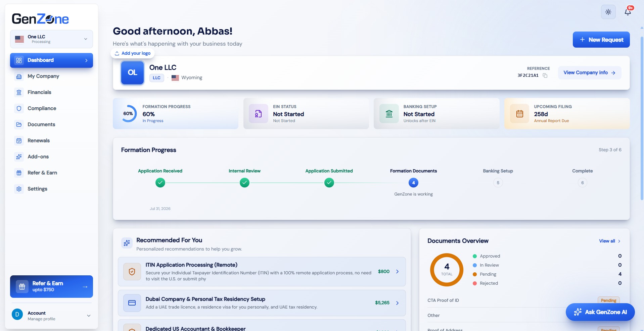Click the Compliance shield icon
This screenshot has height=331, width=644.
[19, 109]
